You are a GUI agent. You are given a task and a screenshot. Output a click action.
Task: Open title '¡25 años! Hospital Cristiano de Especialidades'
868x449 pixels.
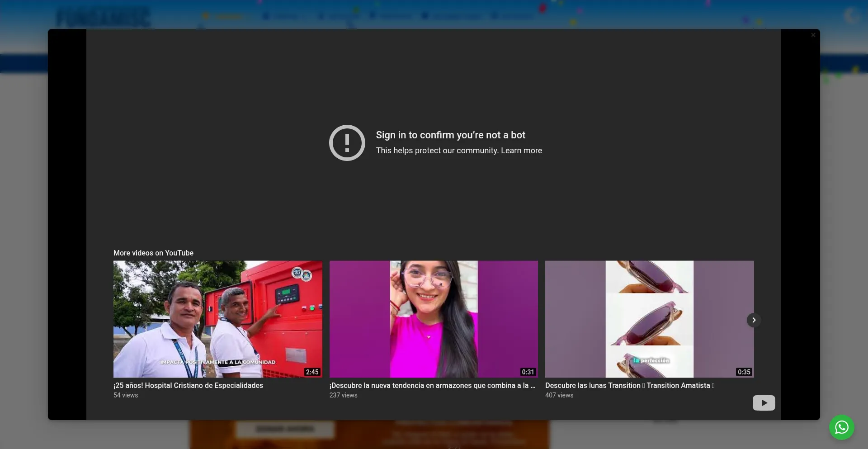[x=188, y=386]
